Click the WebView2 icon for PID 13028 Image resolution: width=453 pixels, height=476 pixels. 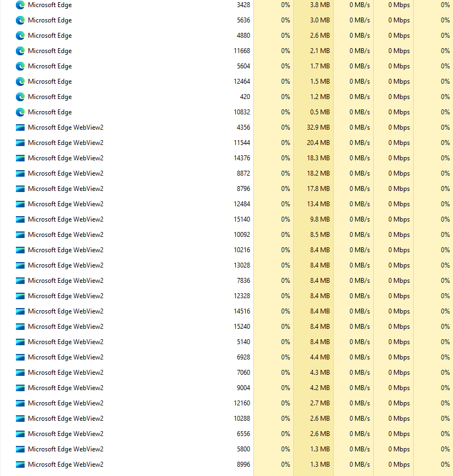pyautogui.click(x=20, y=265)
